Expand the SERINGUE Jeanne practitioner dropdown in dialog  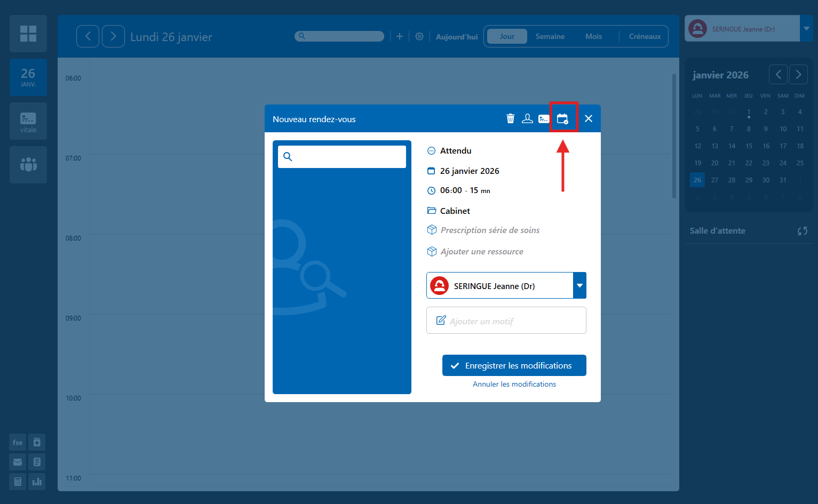coord(579,286)
